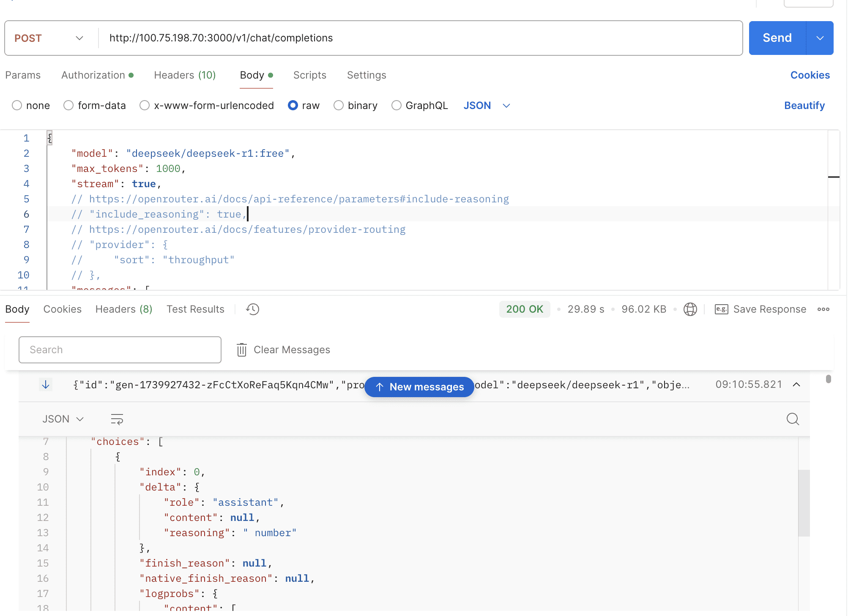Open the response Headers (8) tab

pos(123,309)
